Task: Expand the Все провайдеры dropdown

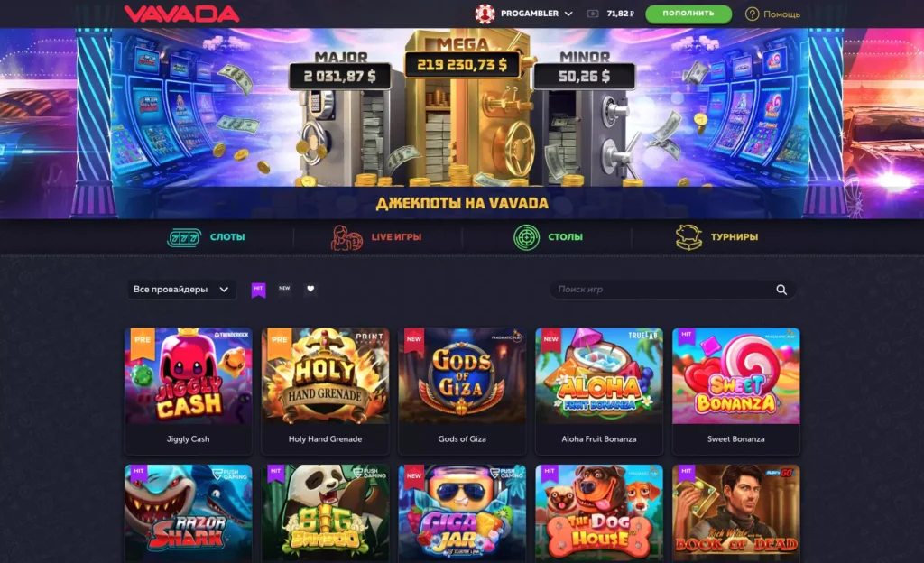Action: [x=181, y=289]
